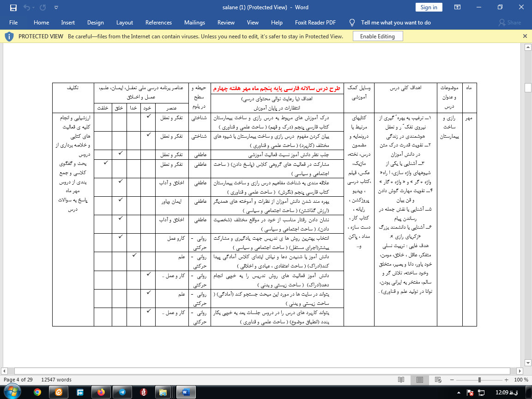
Task: Open Telegram from the taskbar
Action: click(122, 392)
